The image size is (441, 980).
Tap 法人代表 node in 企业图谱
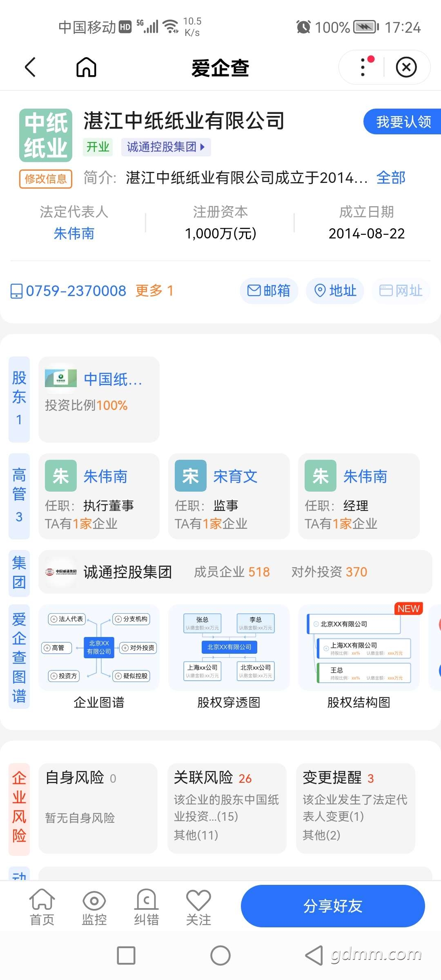[x=67, y=619]
